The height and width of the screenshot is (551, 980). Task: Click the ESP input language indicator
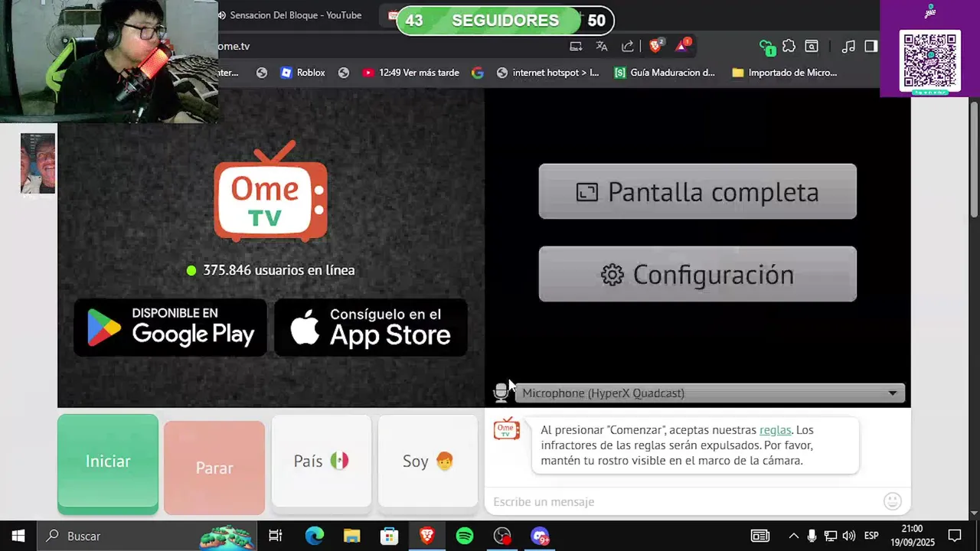click(x=871, y=536)
